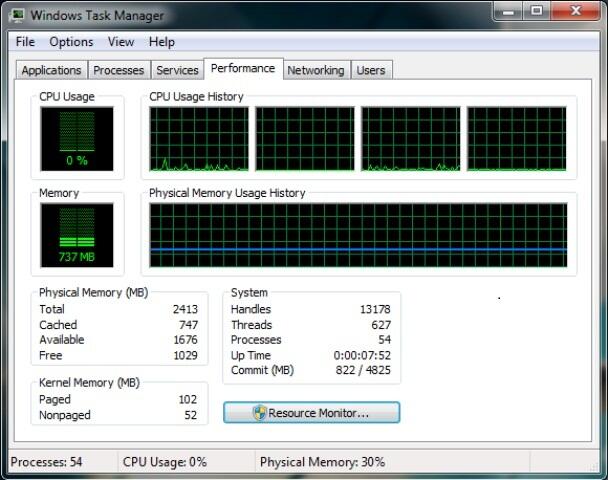This screenshot has width=608, height=480.
Task: Minimize the Task Manager window
Action: click(x=508, y=12)
